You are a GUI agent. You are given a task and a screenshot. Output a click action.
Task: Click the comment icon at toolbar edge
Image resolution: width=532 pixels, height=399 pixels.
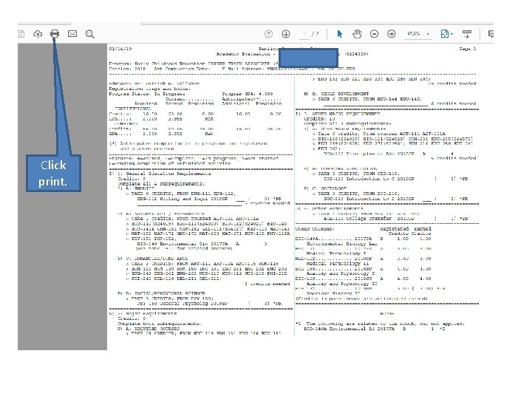(491, 33)
